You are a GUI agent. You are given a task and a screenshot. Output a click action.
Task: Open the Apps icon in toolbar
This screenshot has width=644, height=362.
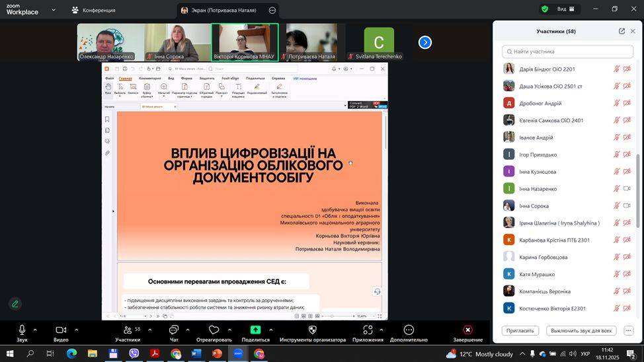point(368,330)
